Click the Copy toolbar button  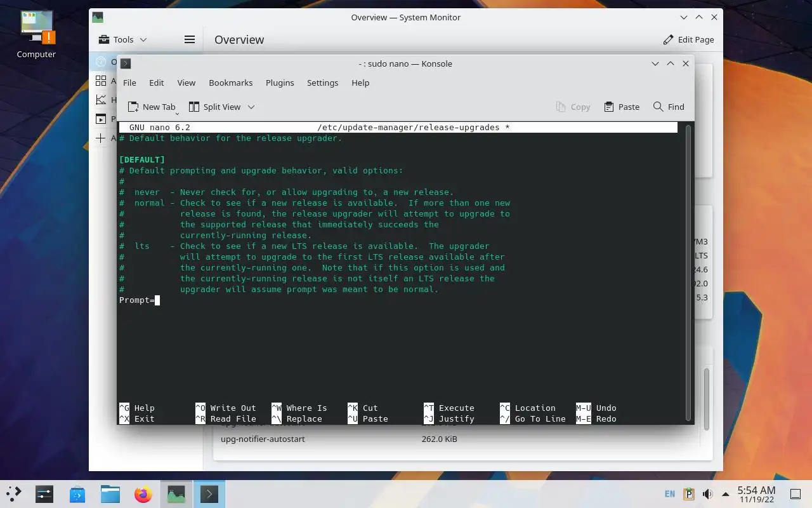[x=573, y=107]
